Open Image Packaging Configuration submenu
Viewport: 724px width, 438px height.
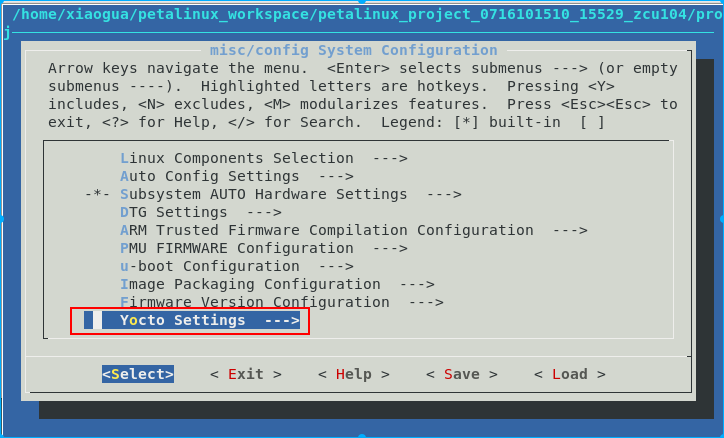277,284
